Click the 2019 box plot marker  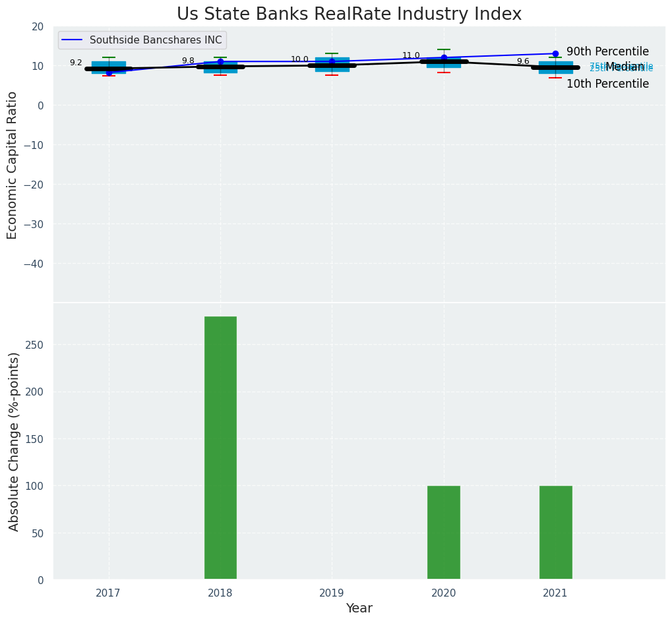(x=332, y=65)
